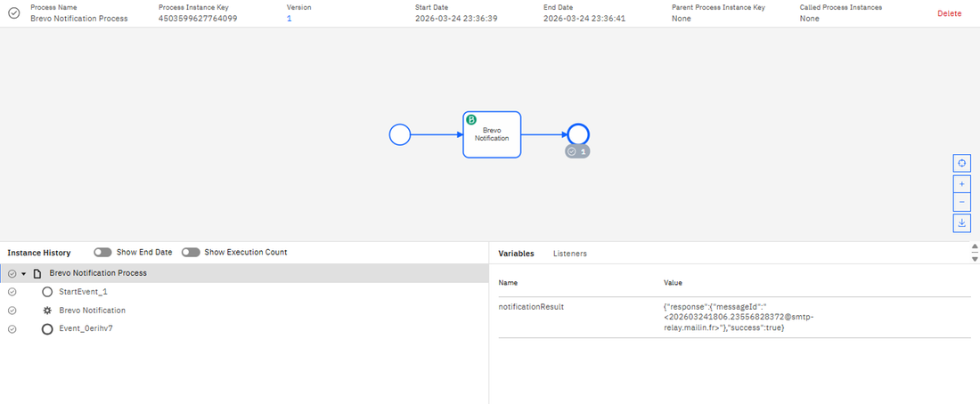Delete this process instance
The image size is (980, 404).
[950, 13]
